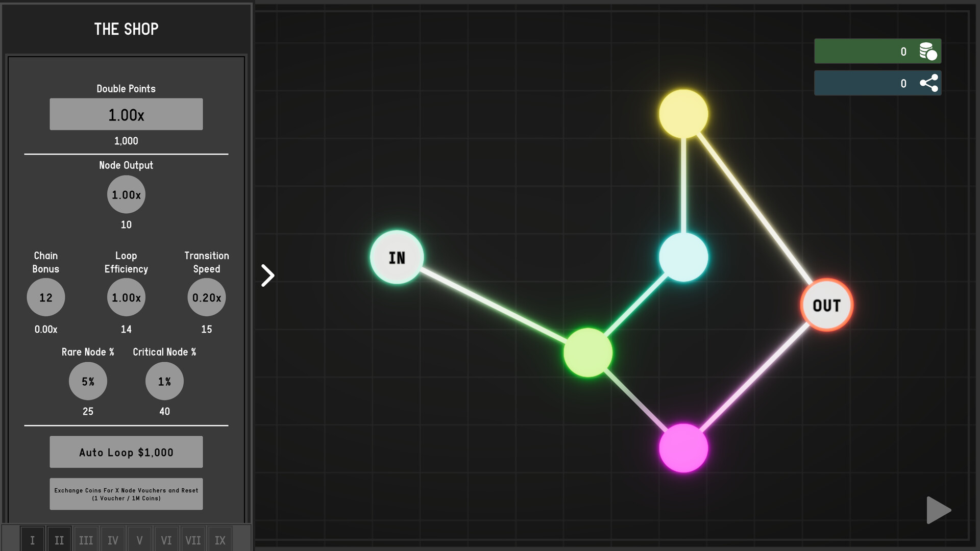Switch to shop tab IX
This screenshot has width=980, height=551.
pyautogui.click(x=220, y=539)
